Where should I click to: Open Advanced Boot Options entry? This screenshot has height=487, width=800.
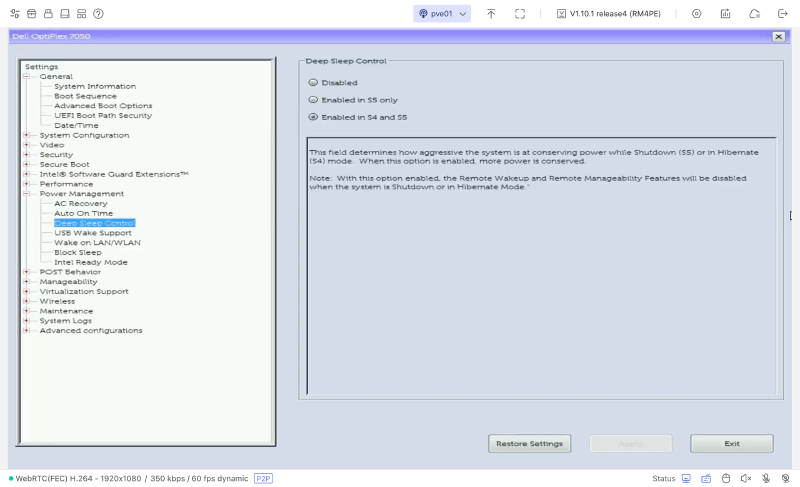click(103, 106)
